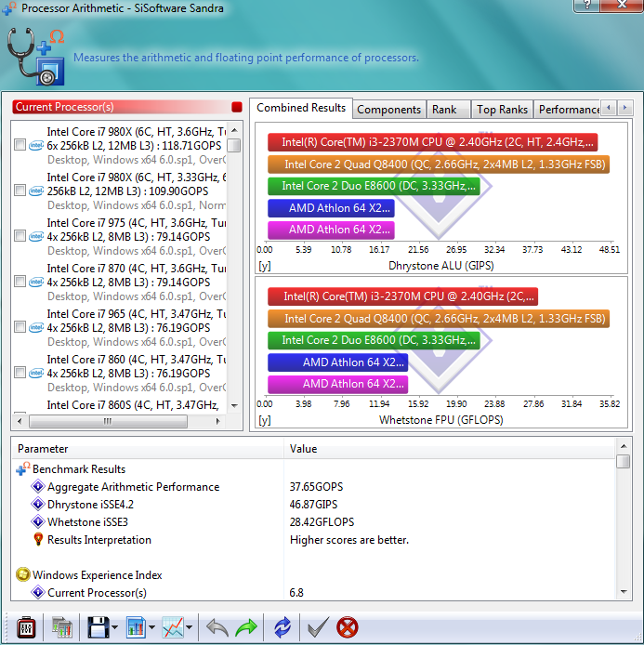The width and height of the screenshot is (644, 645).
Task: Click the tab strip scroll-right arrow
Action: [624, 108]
